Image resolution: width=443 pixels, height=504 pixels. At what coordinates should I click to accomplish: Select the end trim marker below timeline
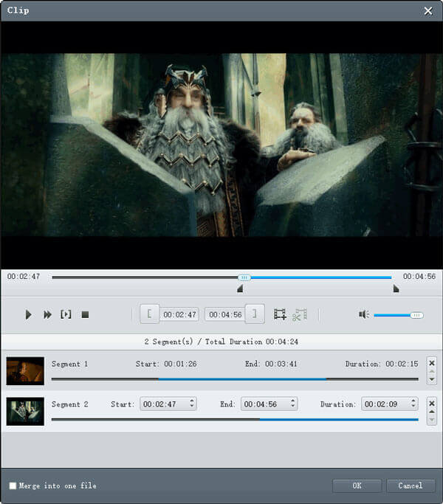tap(396, 289)
